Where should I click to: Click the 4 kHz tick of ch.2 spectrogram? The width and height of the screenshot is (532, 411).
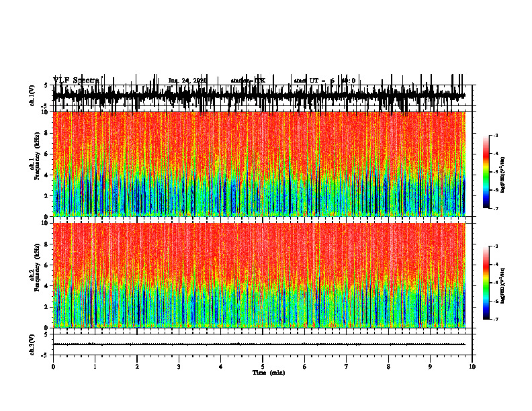(x=47, y=286)
